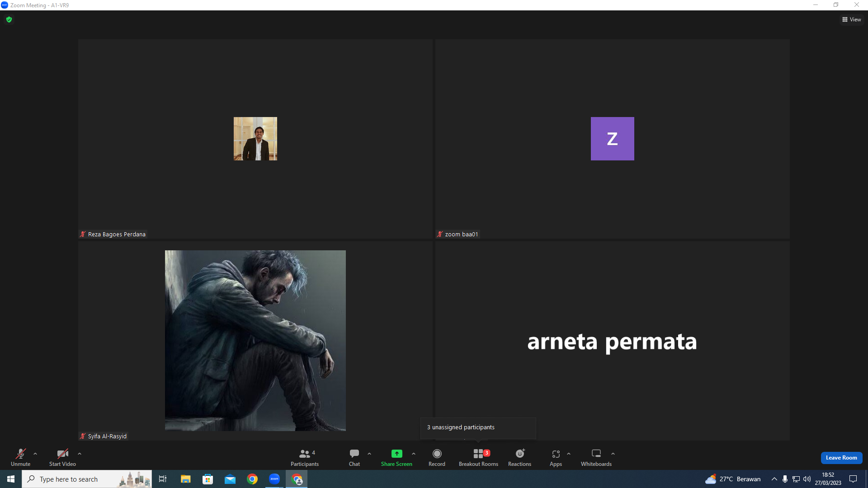Open the Apps panel
Image resolution: width=868 pixels, height=488 pixels.
tap(556, 457)
